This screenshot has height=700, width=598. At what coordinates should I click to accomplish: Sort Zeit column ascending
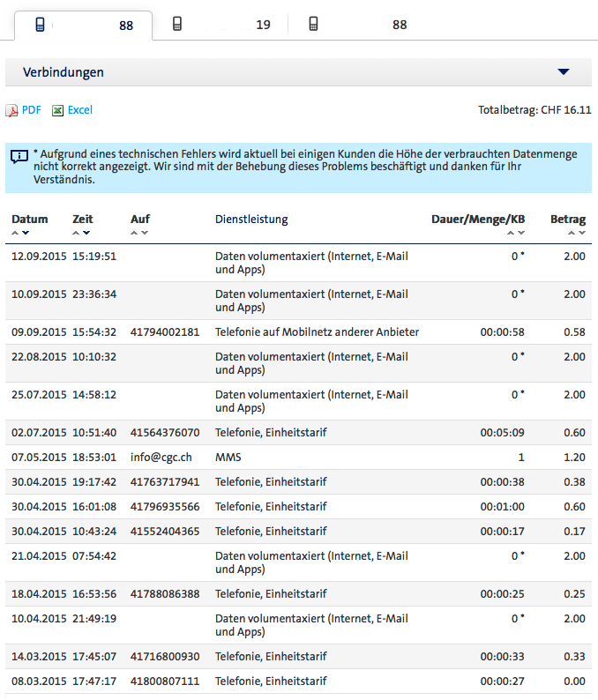[76, 233]
